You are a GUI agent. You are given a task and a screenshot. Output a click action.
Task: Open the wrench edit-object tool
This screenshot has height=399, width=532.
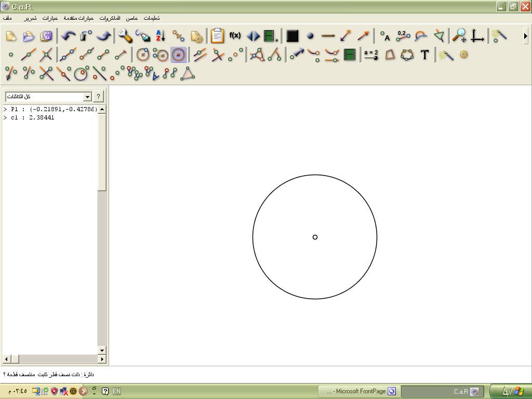pyautogui.click(x=126, y=36)
